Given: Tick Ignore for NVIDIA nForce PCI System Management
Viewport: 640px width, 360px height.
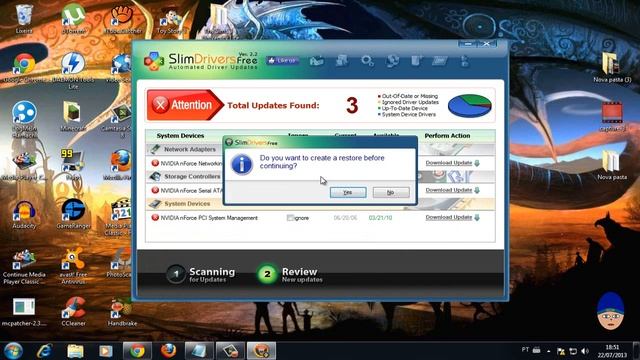Looking at the screenshot, I should [x=290, y=218].
